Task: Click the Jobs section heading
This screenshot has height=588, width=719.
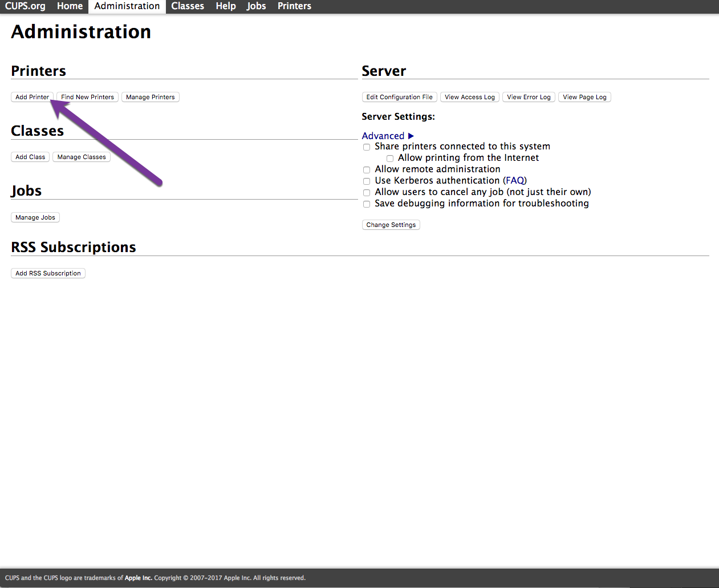Action: [26, 190]
